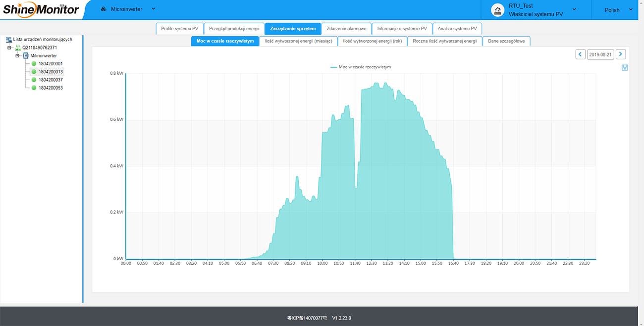Go to previous date with left arrow
Viewport: 644px width, 326px height.
(581, 54)
